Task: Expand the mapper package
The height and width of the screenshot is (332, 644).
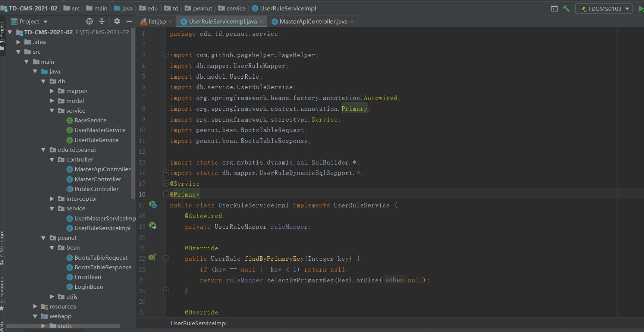Action: [x=52, y=91]
